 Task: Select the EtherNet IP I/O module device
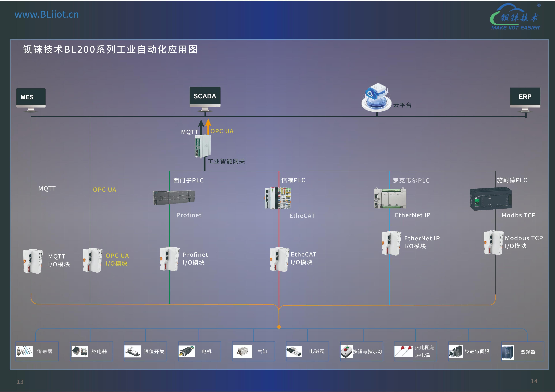tap(392, 243)
